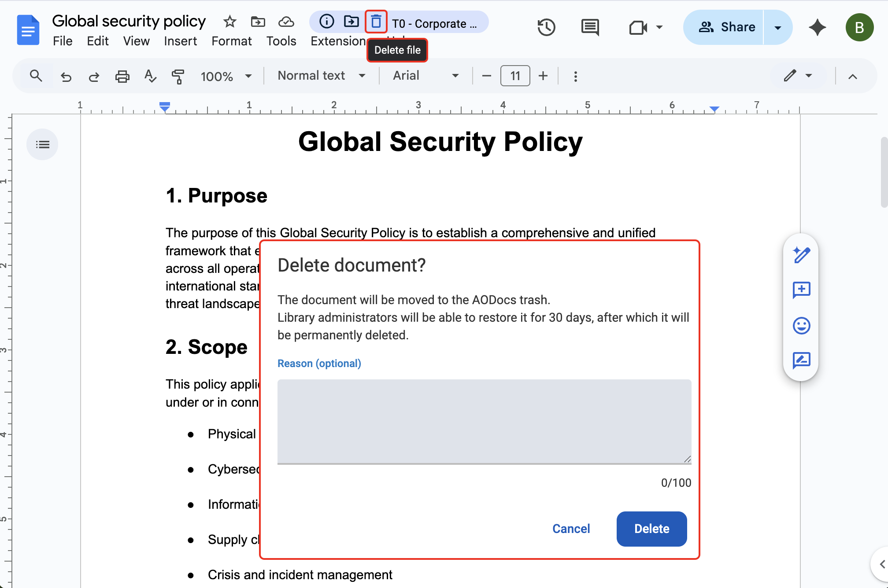Decrease the font size
This screenshot has height=588, width=888.
pyautogui.click(x=486, y=76)
